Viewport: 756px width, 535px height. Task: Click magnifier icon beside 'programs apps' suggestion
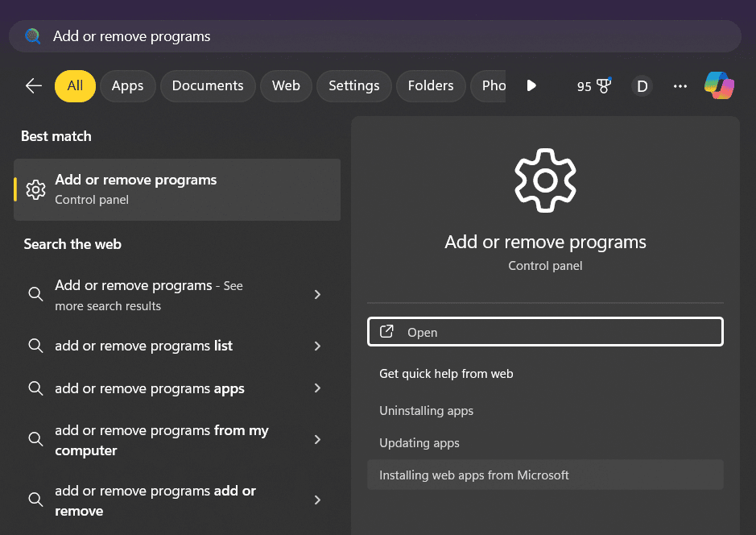click(35, 388)
